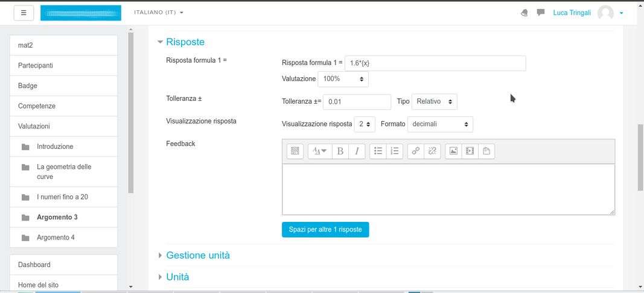Click the Introduzione folder icon

[x=25, y=146]
